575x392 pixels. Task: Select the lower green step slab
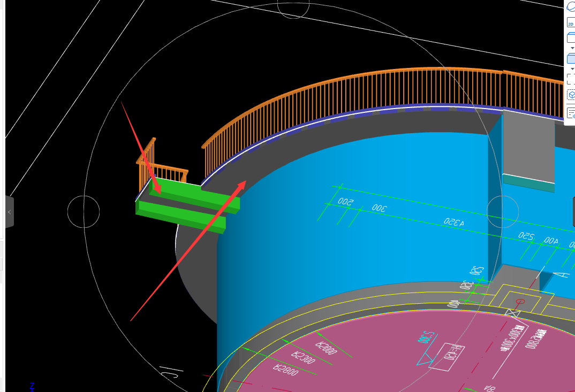(x=181, y=216)
